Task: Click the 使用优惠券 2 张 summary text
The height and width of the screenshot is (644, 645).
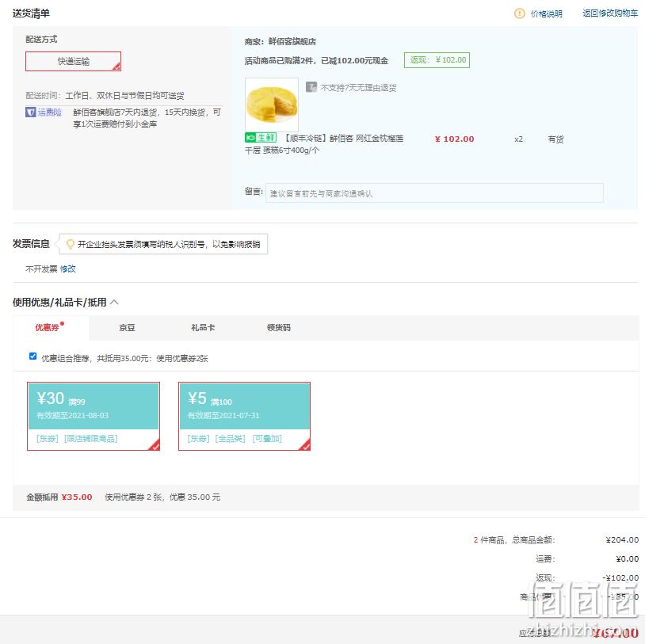Action: 162,497
